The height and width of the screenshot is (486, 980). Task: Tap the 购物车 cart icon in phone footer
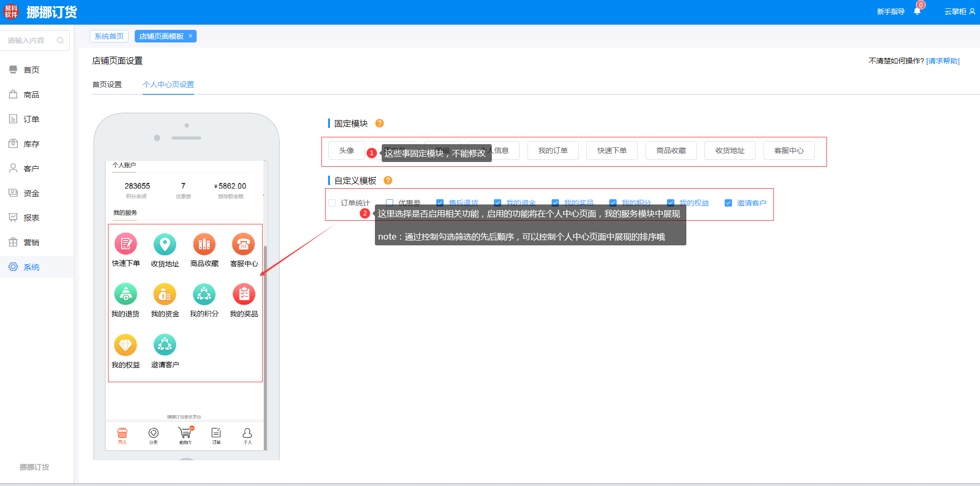pos(185,433)
